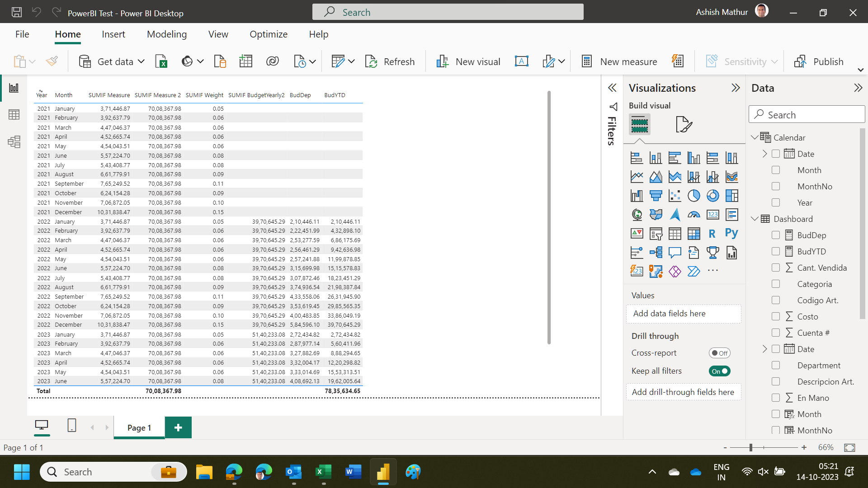Select the pie chart visual icon

tap(693, 196)
